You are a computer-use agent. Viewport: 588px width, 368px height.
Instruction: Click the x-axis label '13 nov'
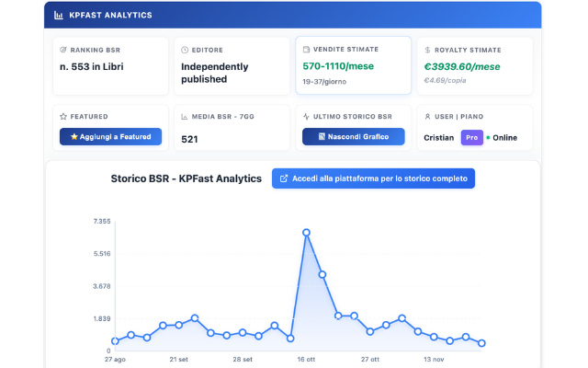[434, 360]
